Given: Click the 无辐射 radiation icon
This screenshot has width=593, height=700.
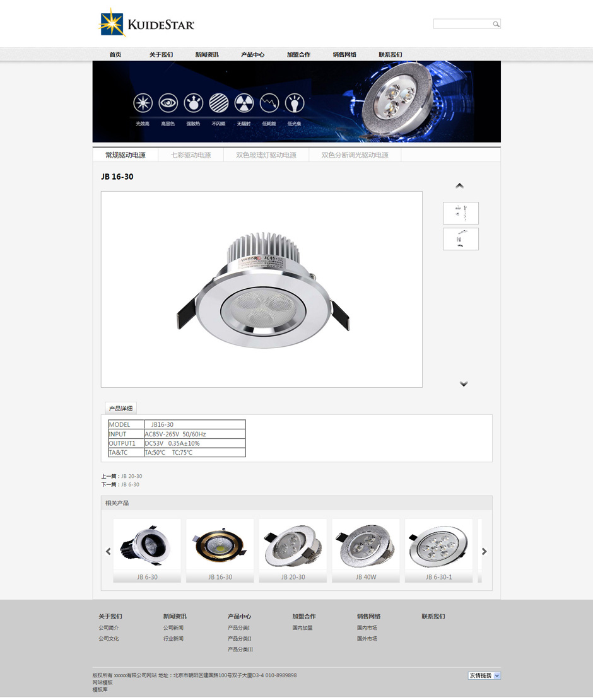Looking at the screenshot, I should click(x=244, y=103).
